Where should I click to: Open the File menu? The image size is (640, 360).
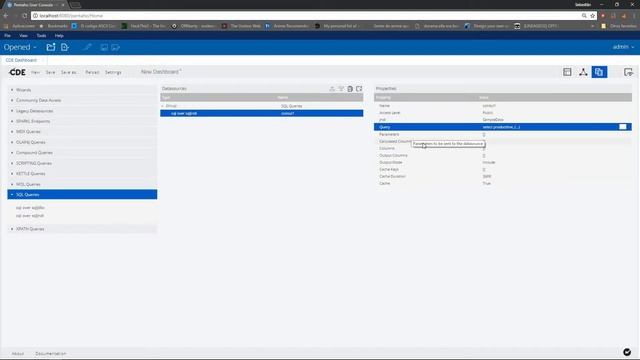(7, 36)
